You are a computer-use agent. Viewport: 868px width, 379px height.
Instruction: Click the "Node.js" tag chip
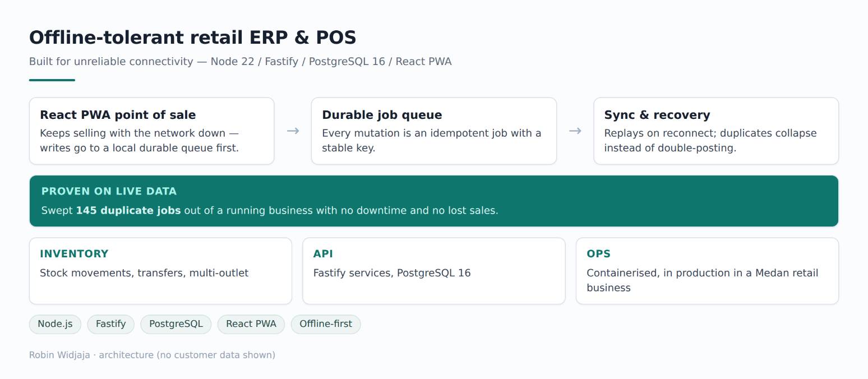55,324
